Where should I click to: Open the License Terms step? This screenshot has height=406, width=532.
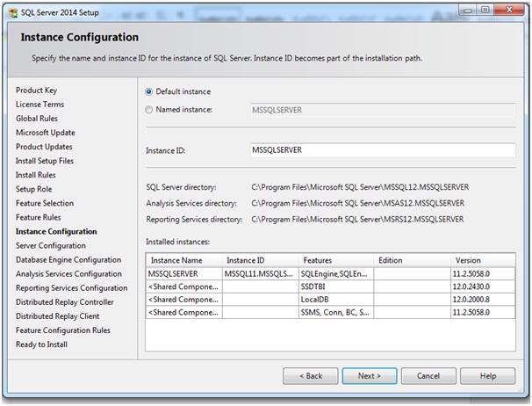[x=40, y=105]
